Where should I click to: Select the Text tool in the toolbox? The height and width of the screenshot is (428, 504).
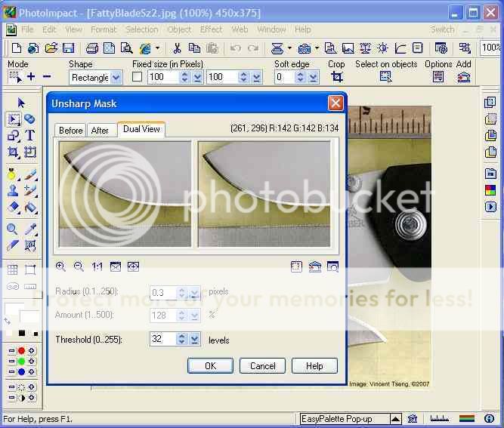tap(29, 136)
